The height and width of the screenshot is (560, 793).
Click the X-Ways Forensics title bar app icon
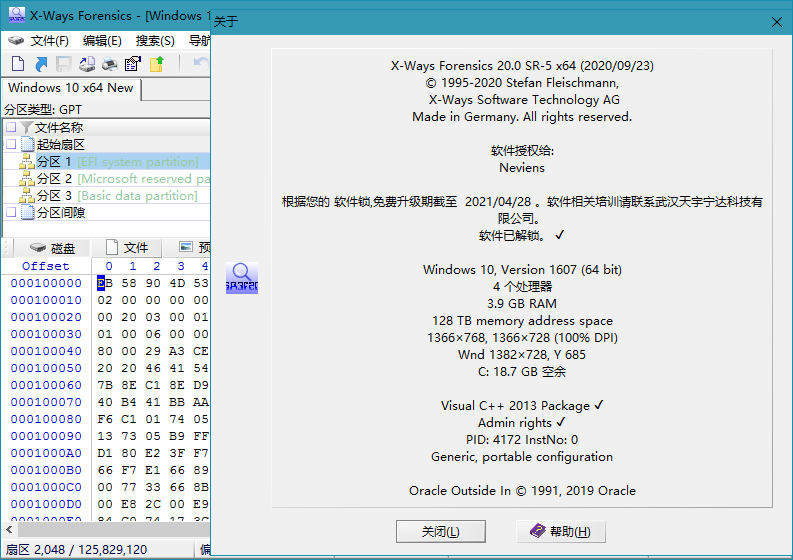17,15
